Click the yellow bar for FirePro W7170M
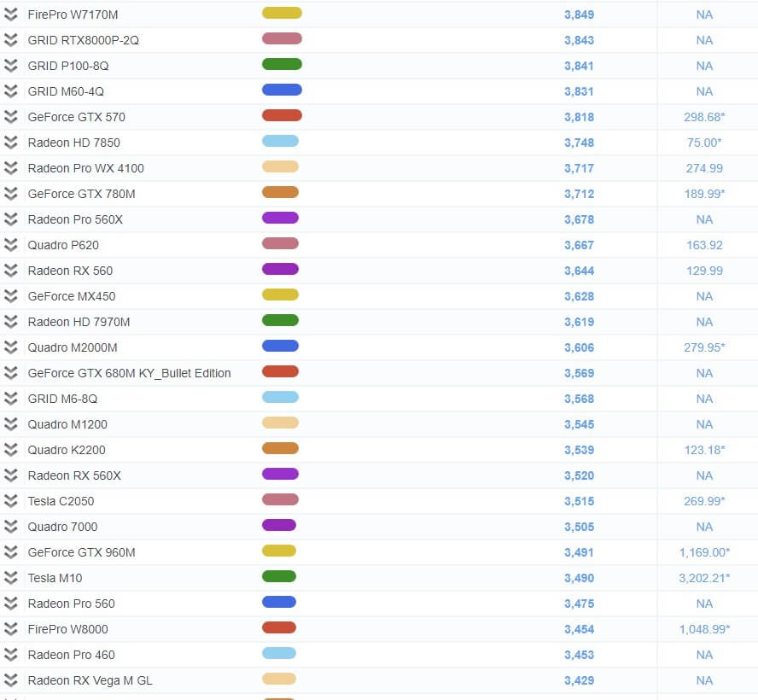The height and width of the screenshot is (700, 758). coord(282,13)
